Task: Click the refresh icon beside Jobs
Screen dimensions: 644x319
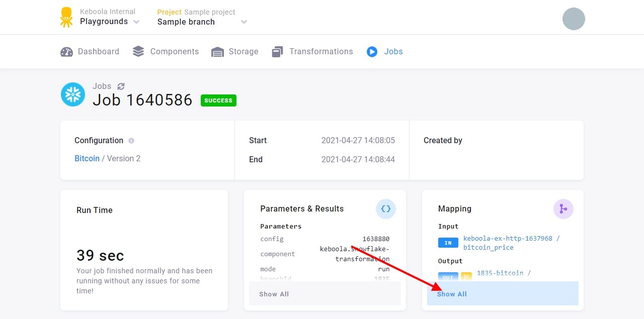Action: click(121, 86)
